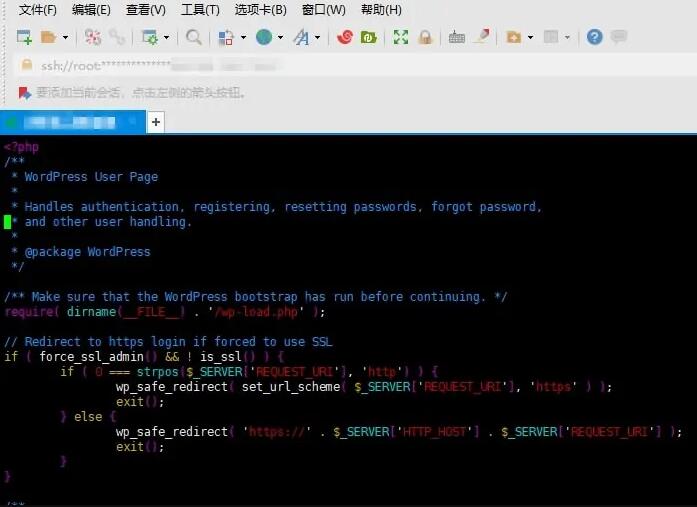Open the 帮助(H) menu
This screenshot has width=697, height=507.
click(381, 9)
